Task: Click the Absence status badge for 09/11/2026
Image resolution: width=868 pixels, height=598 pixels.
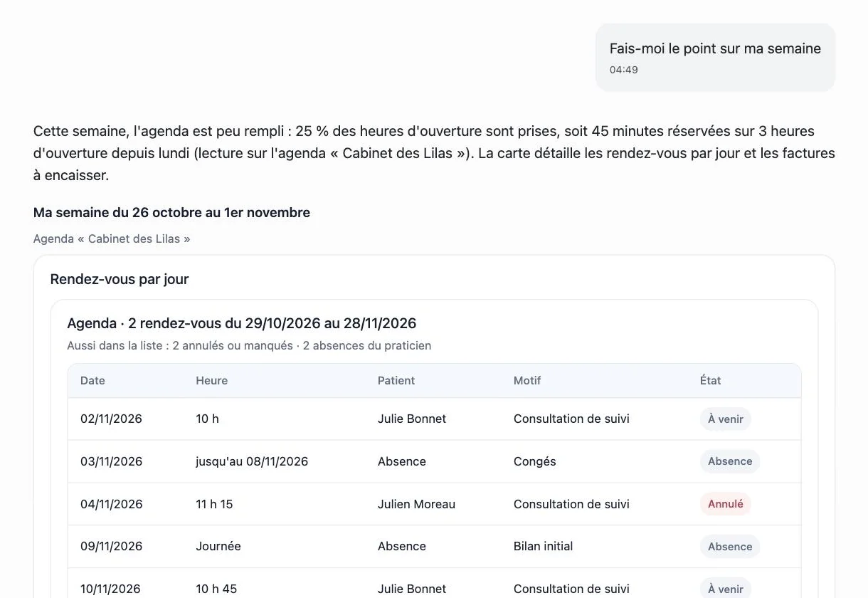Action: tap(730, 547)
